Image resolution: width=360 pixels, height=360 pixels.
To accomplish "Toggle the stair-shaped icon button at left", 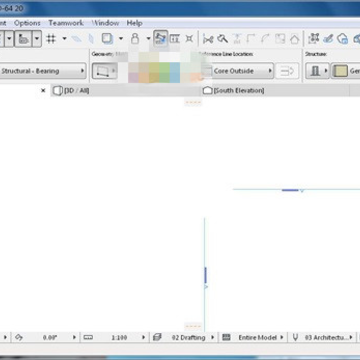I will (23, 39).
